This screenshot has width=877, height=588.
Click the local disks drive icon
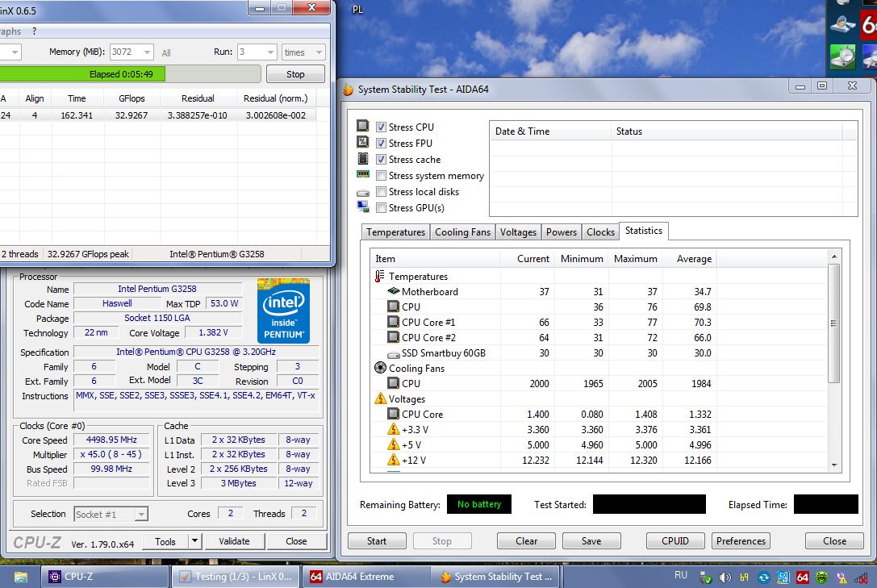[363, 193]
